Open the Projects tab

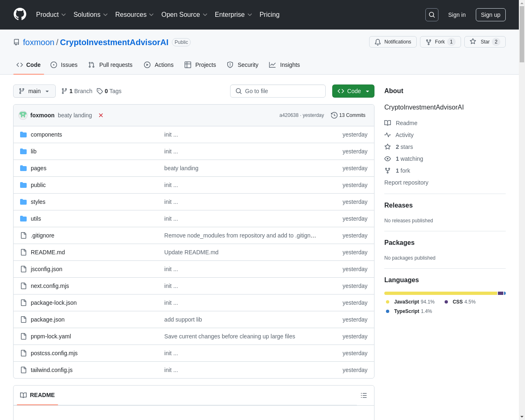coord(200,65)
